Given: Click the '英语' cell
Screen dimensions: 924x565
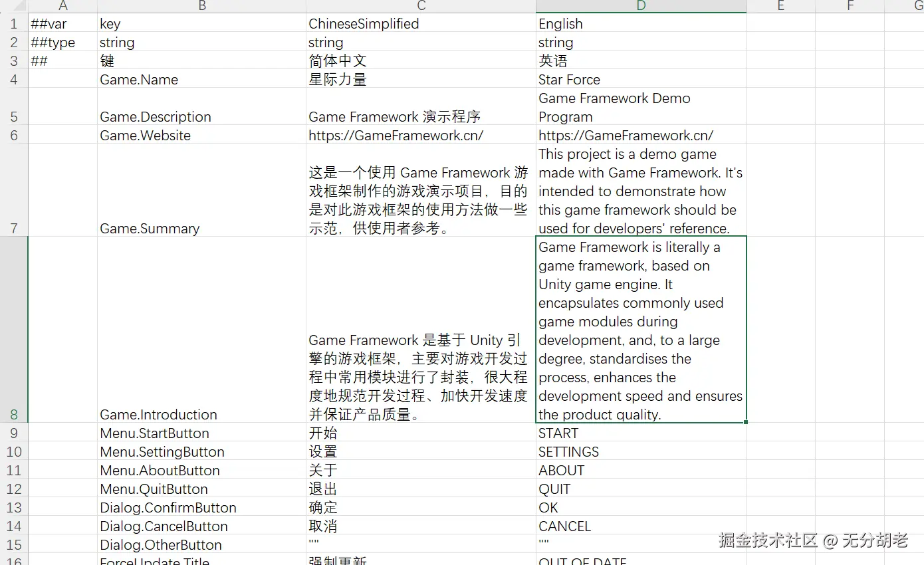Looking at the screenshot, I should pyautogui.click(x=641, y=60).
